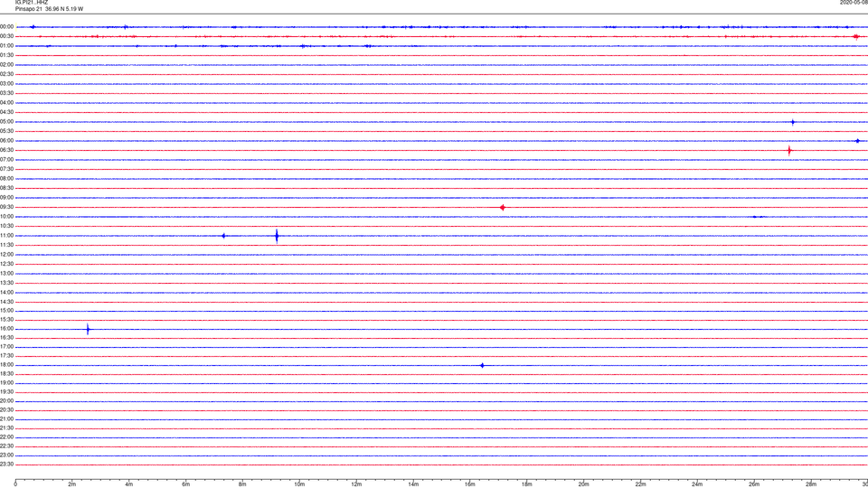Select the 16:00 trace time label

click(6, 329)
